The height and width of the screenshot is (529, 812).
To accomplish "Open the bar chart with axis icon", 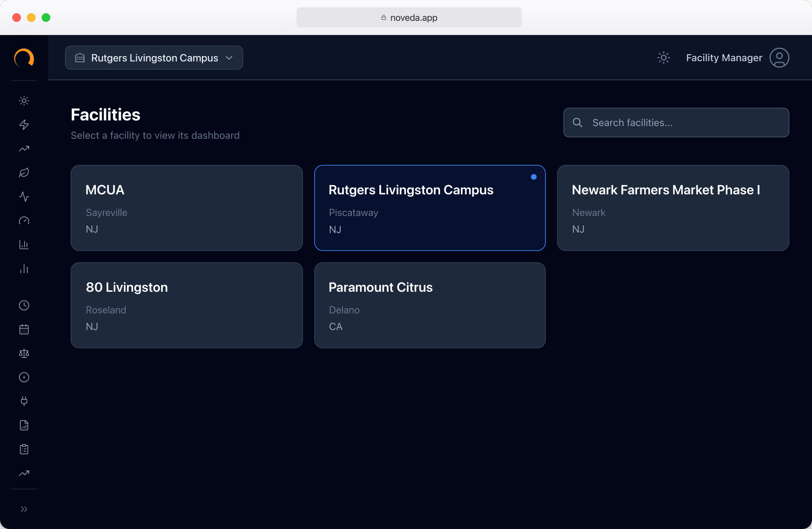I will pos(24,245).
